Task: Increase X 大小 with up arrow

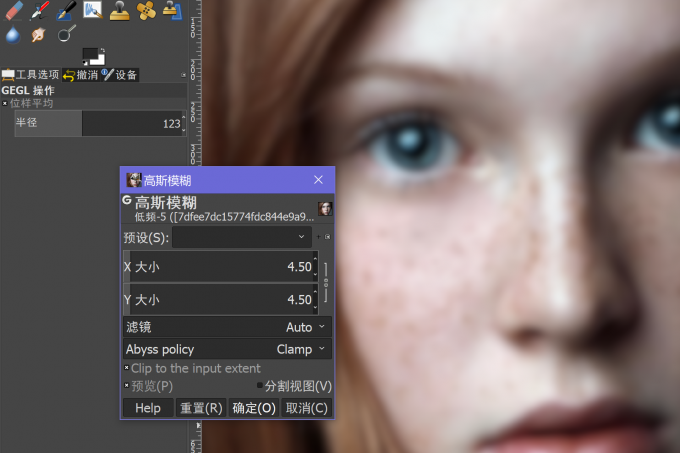Action: tap(315, 259)
